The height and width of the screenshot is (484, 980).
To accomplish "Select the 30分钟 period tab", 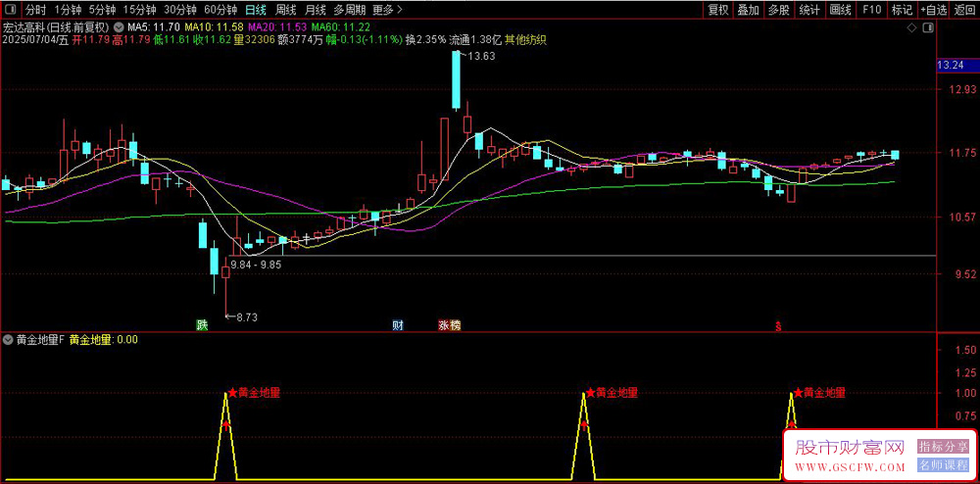I will 180,10.
